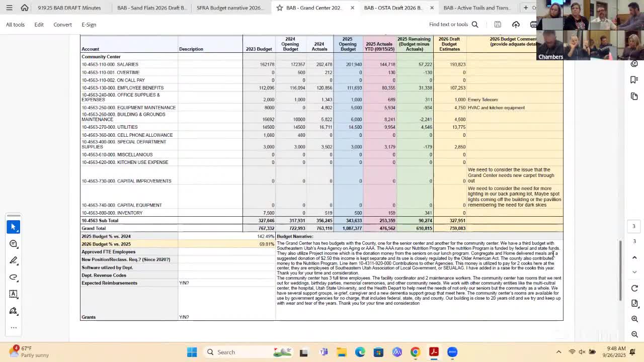
Task: Open All tools panel
Action: point(15,25)
